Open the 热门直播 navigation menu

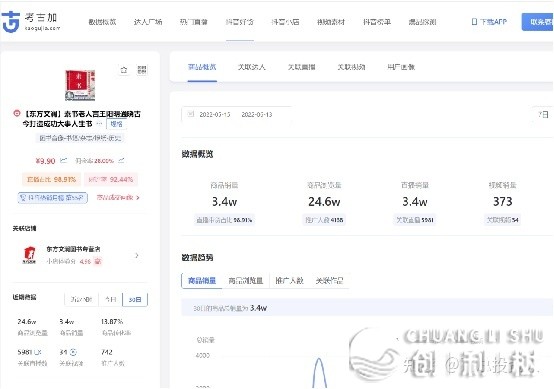tap(194, 22)
